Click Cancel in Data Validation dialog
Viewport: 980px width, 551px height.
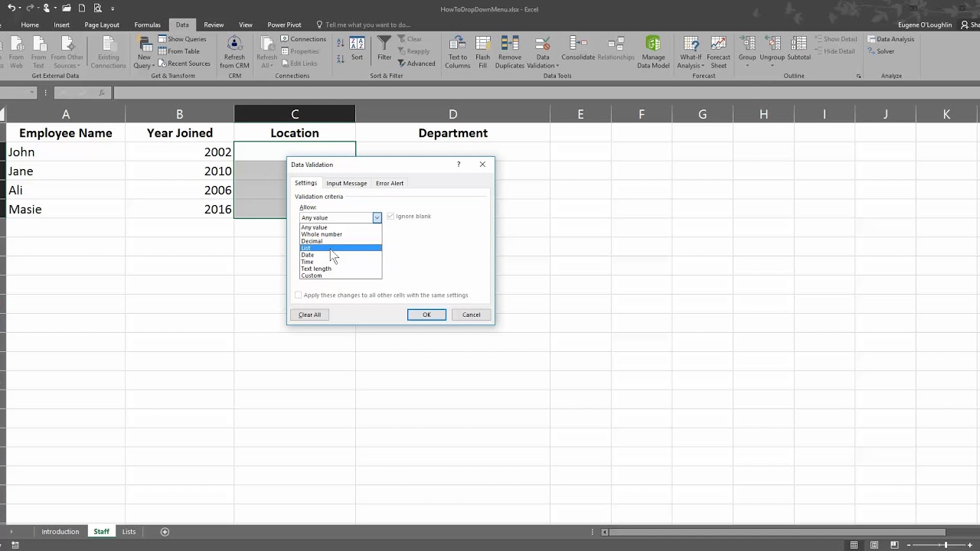pyautogui.click(x=471, y=315)
